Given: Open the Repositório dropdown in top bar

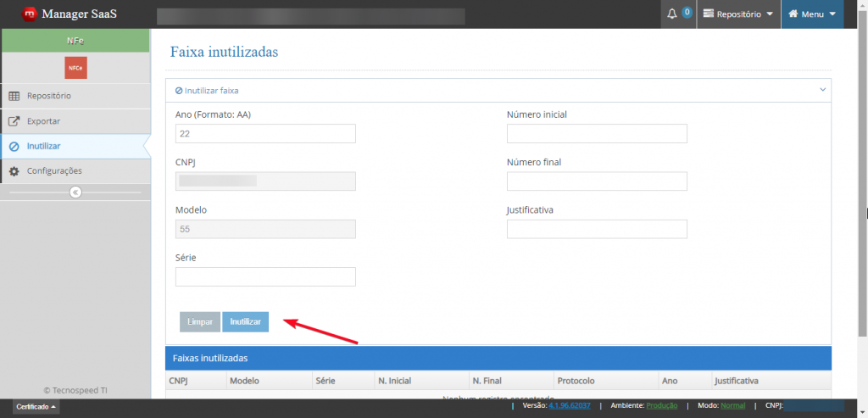Looking at the screenshot, I should coord(738,14).
